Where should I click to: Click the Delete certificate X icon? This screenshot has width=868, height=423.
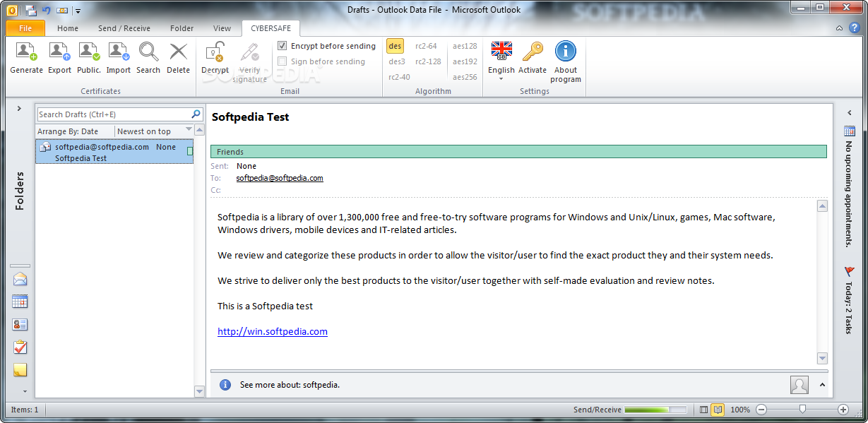pos(178,52)
